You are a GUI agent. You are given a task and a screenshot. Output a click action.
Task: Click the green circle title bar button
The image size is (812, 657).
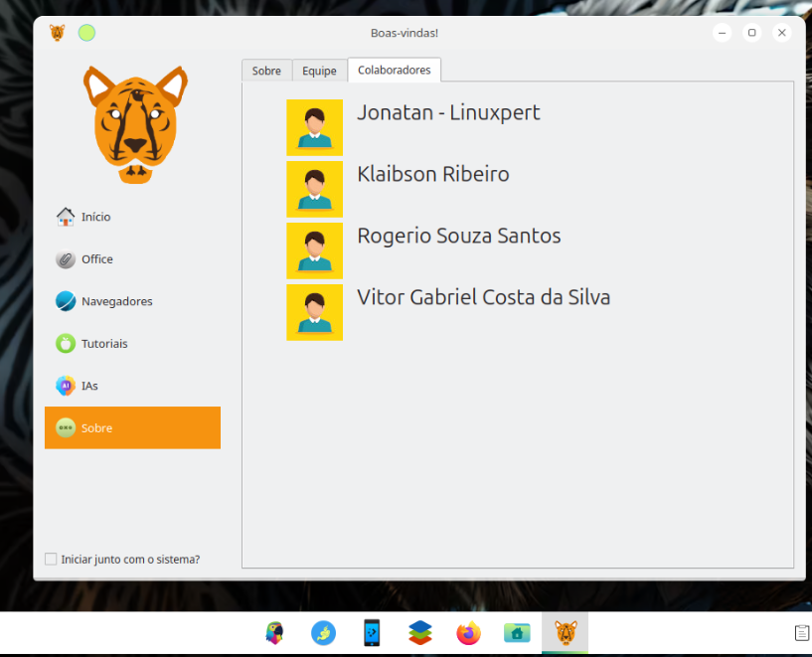point(86,33)
